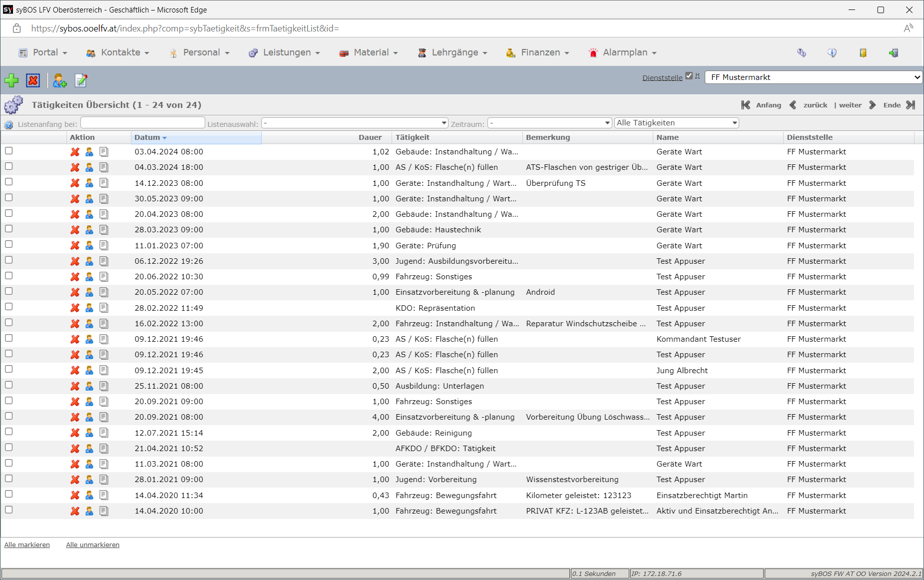Screen dimensions: 924x580
Task: Expand the Personal menu
Action: click(x=199, y=52)
